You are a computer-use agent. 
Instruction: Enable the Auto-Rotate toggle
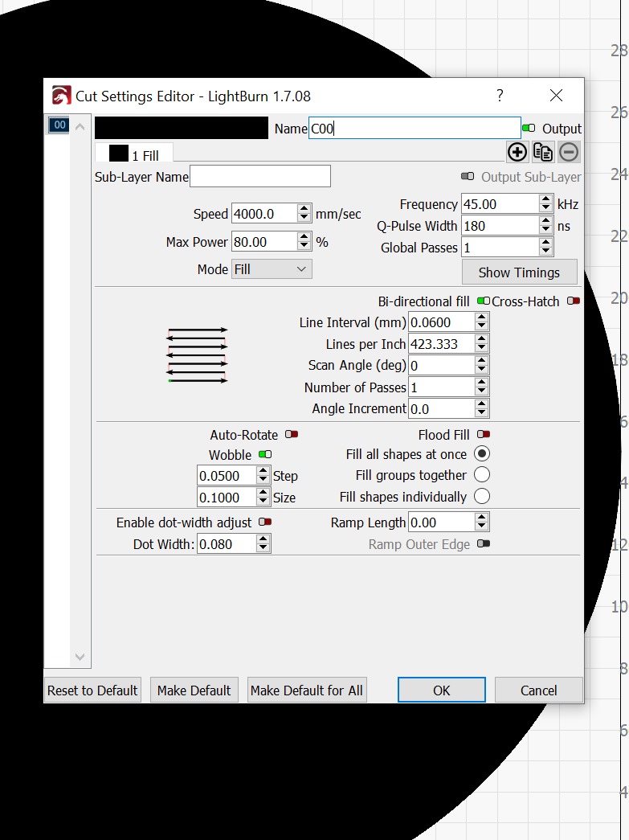[x=292, y=434]
